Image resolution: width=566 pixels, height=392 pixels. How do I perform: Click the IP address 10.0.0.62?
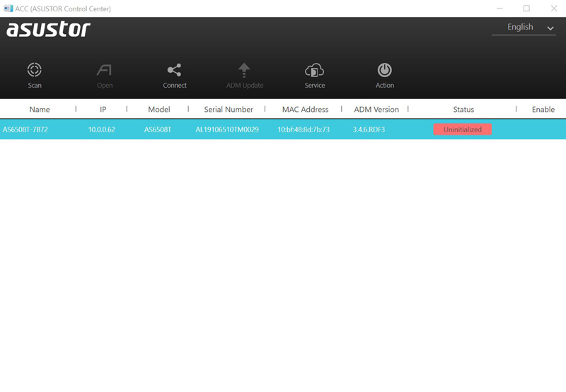tap(101, 129)
